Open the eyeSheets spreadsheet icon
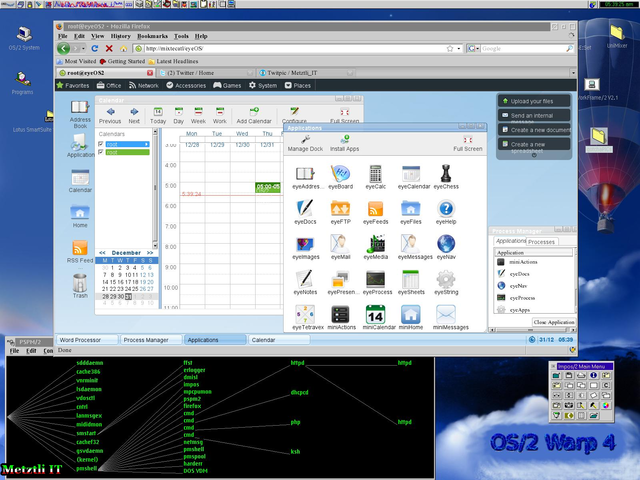 [411, 280]
